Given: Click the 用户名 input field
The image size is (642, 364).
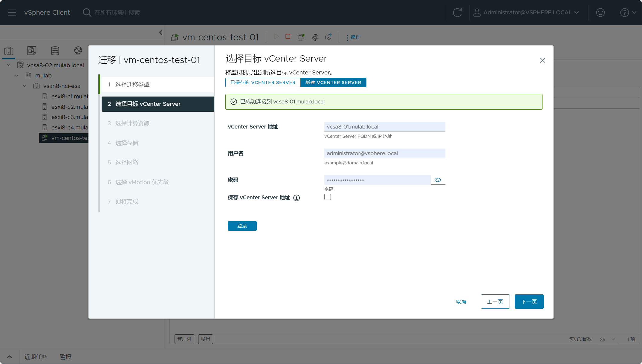Looking at the screenshot, I should [385, 153].
